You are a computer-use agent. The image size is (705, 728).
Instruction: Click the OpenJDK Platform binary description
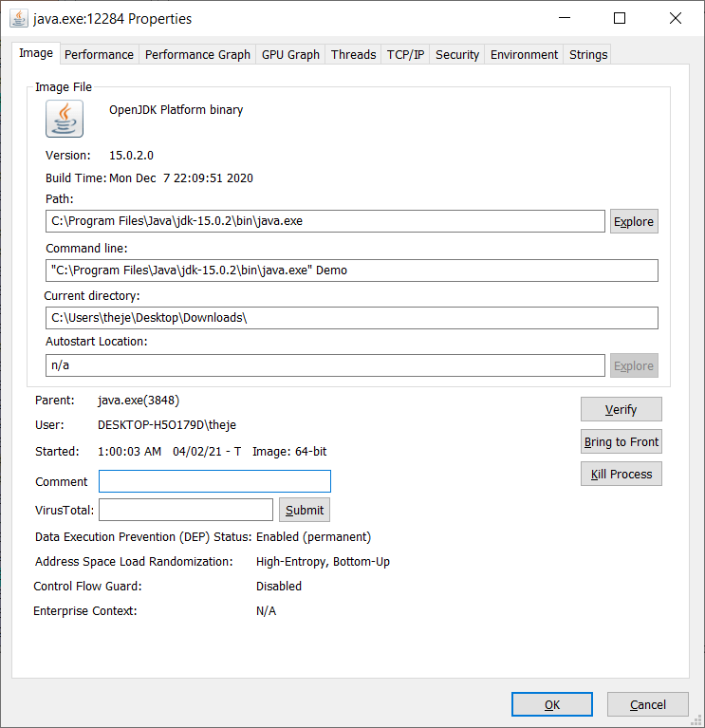[x=176, y=110]
